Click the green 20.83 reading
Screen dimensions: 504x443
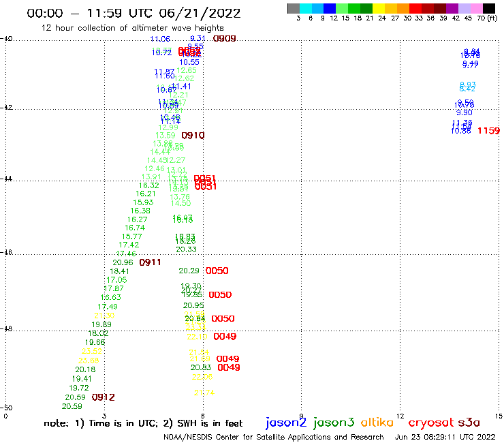click(201, 367)
